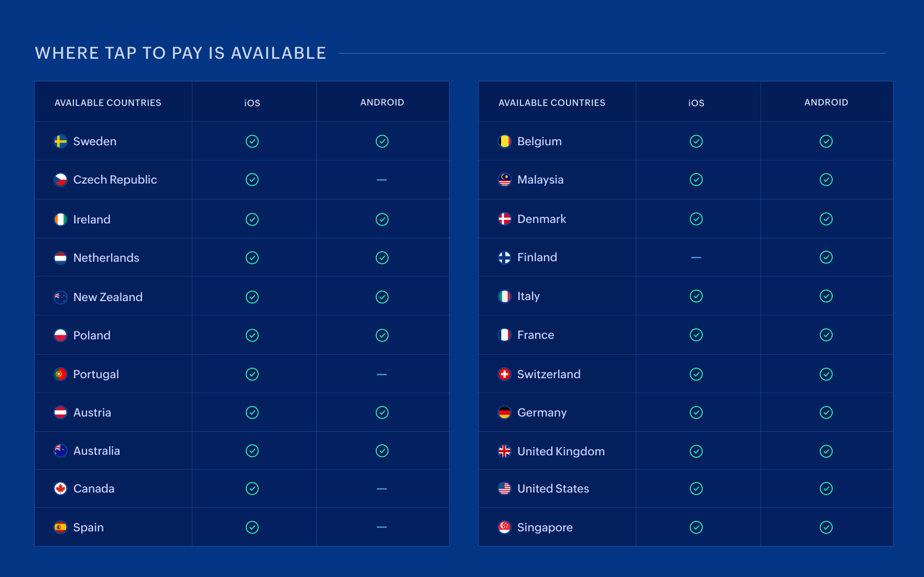Click the Singapore iOS checkmark
The image size is (924, 577).
pos(696,527)
